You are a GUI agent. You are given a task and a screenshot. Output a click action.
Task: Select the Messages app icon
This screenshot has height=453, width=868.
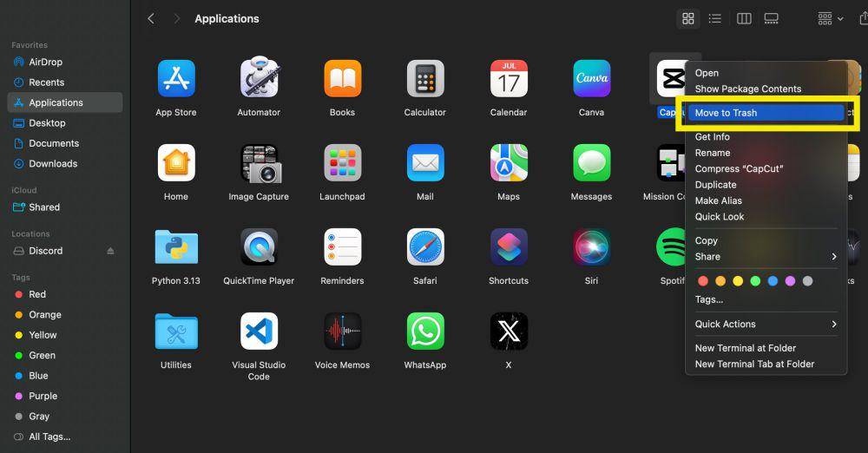point(591,163)
